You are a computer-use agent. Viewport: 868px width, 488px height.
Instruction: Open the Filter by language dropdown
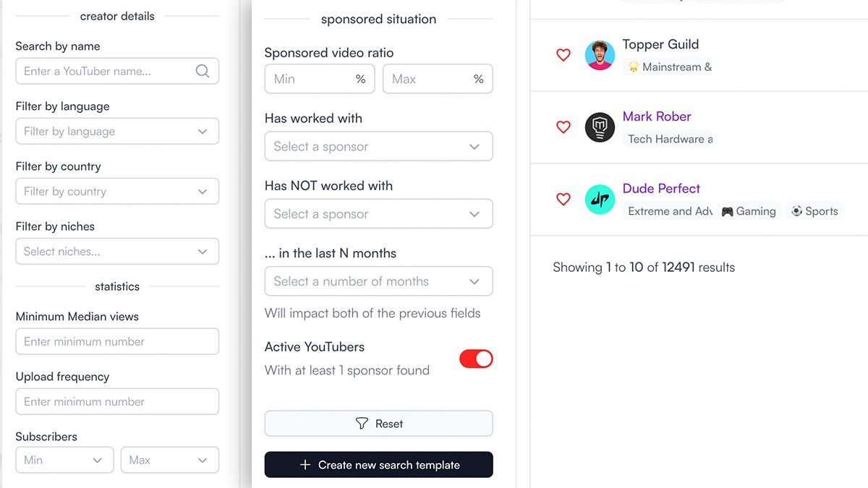tap(117, 132)
